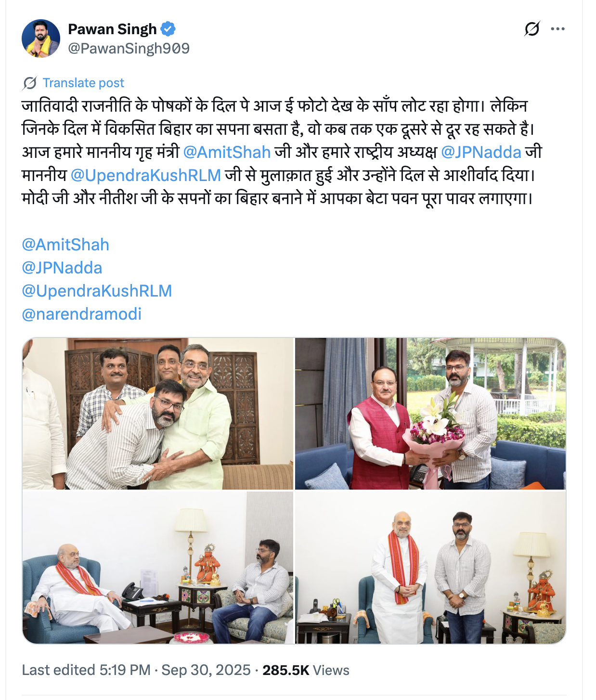
Task: Click the Grok icon in post header
Action: 532,29
